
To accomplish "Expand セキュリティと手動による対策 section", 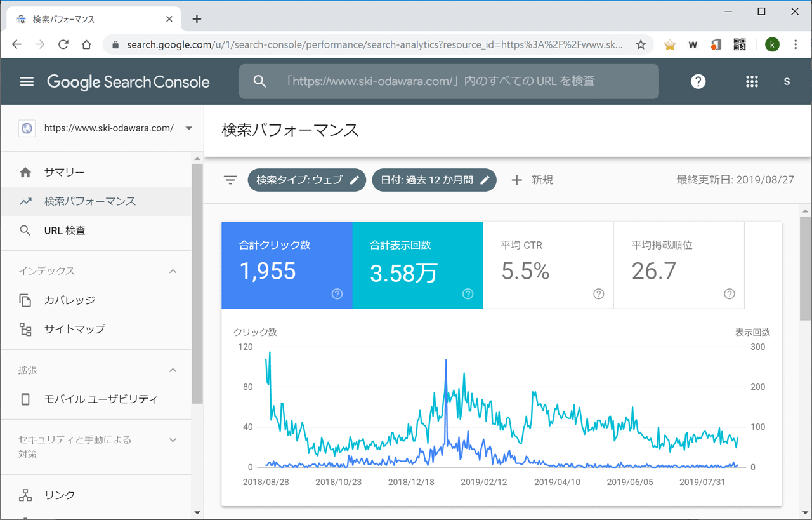I will (x=173, y=440).
